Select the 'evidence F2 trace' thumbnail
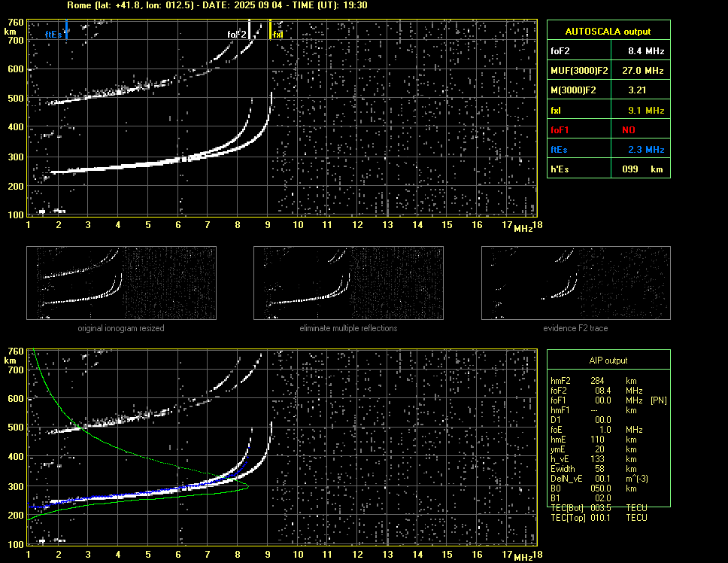Screen dimensions: 728x563 pos(576,283)
